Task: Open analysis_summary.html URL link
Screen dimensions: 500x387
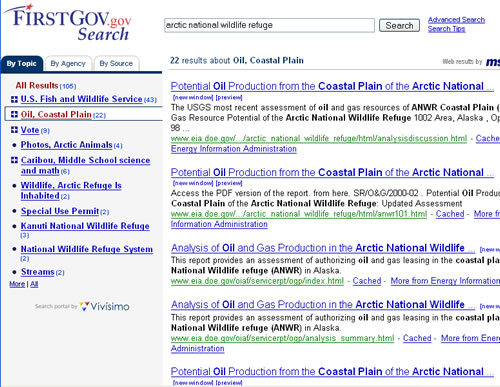Action: click(282, 338)
